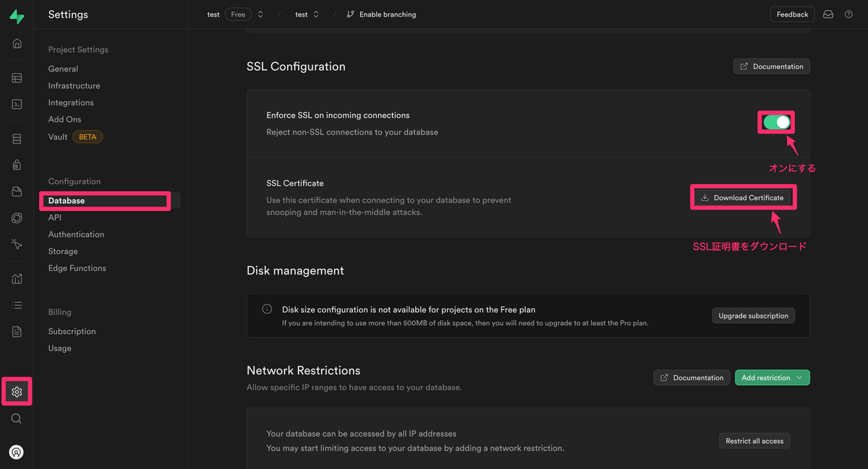Open the notifications inbox icon
868x469 pixels.
pyautogui.click(x=828, y=14)
